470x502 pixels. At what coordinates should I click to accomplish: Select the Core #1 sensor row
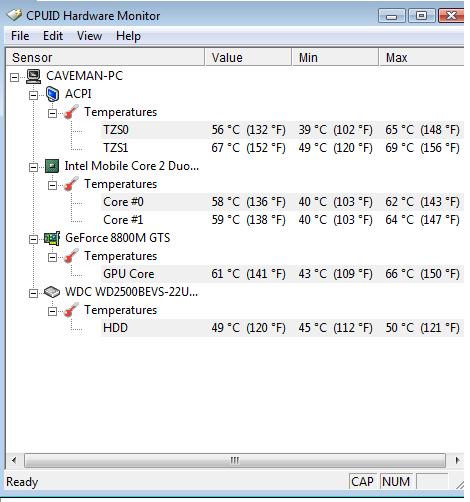(x=282, y=220)
